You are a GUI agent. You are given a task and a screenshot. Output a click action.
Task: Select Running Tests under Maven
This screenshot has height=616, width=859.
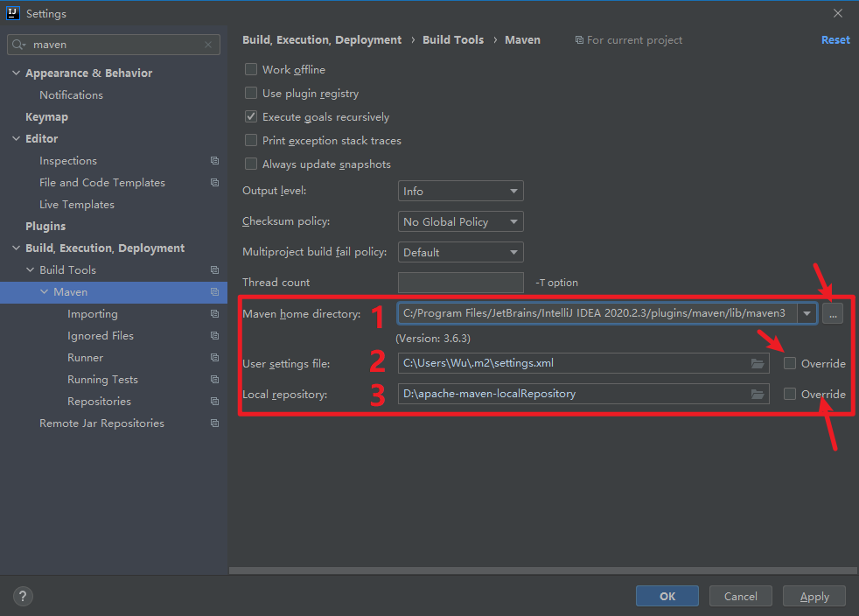click(x=102, y=380)
